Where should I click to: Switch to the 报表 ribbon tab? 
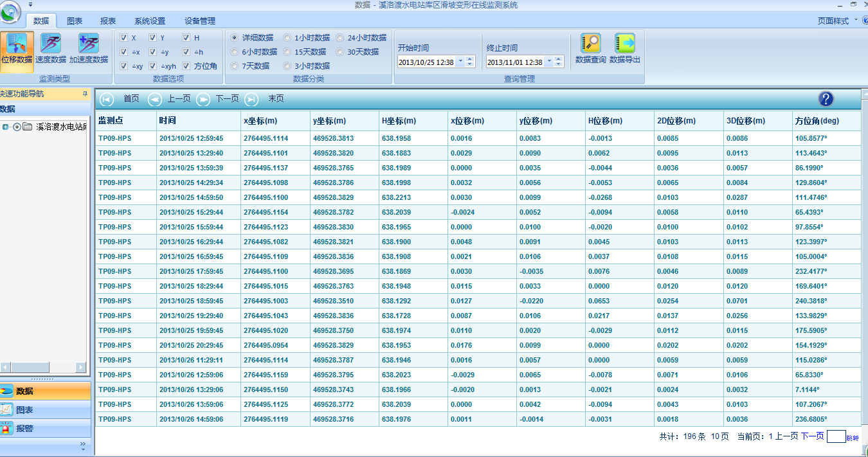(x=108, y=21)
